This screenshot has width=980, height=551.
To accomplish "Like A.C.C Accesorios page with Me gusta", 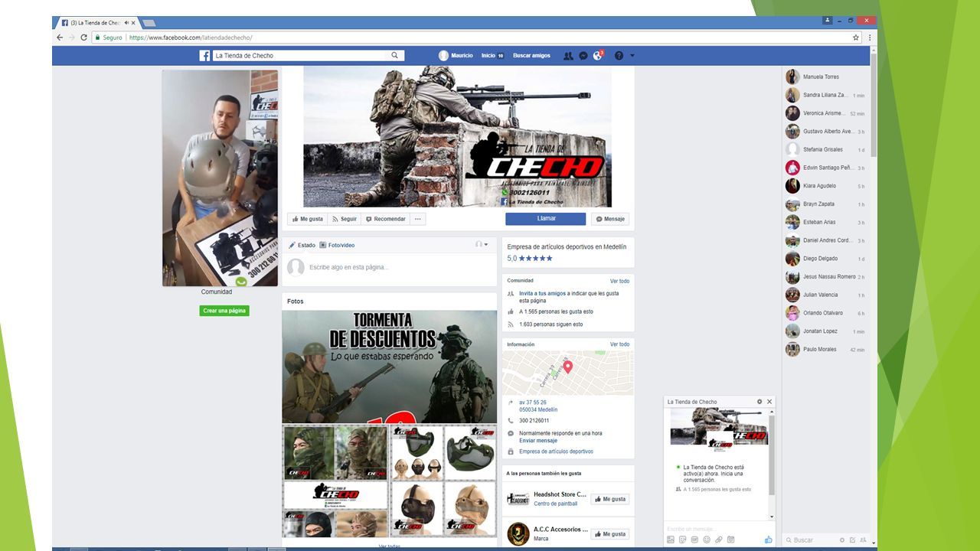I will pos(610,534).
